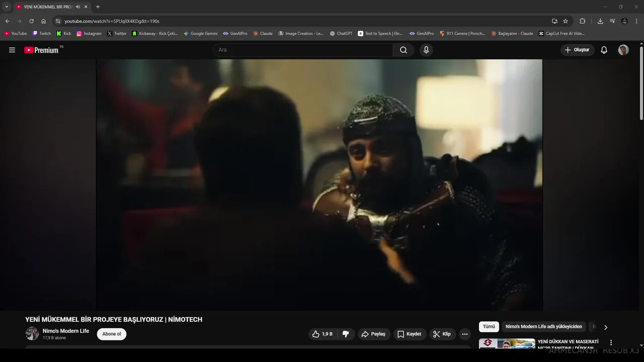The width and height of the screenshot is (644, 362).
Task: Open the Text to Speech bookmark
Action: (380, 34)
